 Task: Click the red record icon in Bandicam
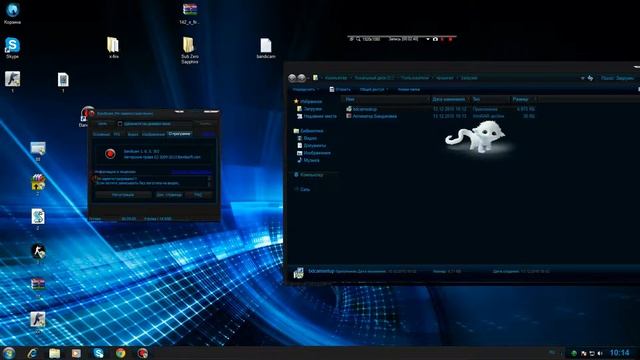tap(110, 154)
